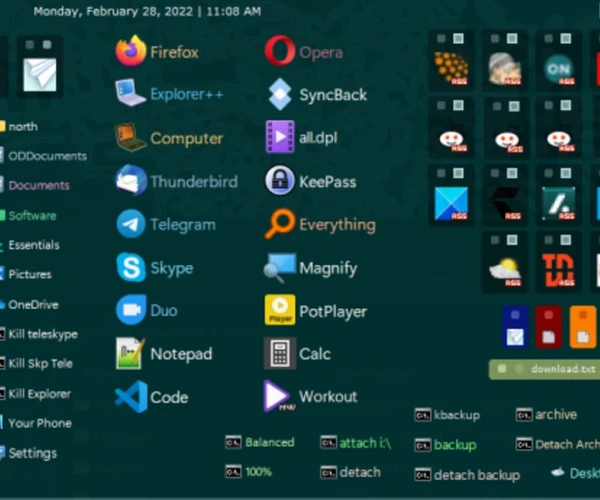600x500 pixels.
Task: Open the orange sticky note widget
Action: click(x=583, y=327)
